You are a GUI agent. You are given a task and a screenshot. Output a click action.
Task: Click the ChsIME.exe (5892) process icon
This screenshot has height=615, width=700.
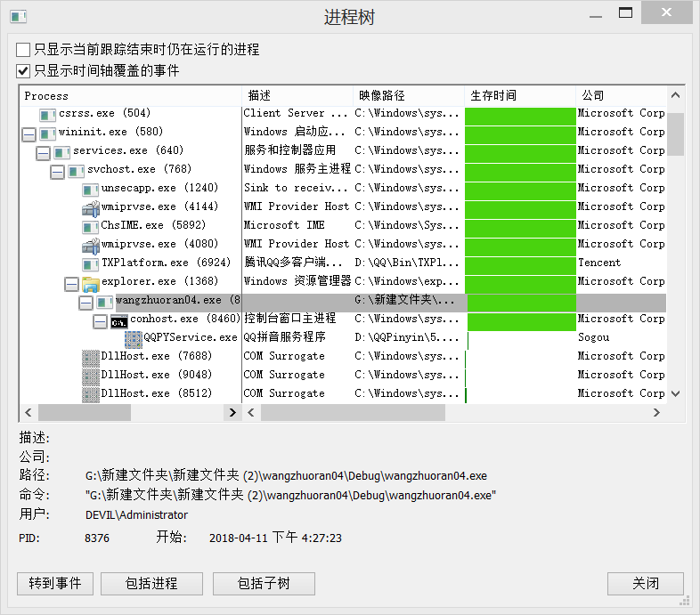coord(90,227)
